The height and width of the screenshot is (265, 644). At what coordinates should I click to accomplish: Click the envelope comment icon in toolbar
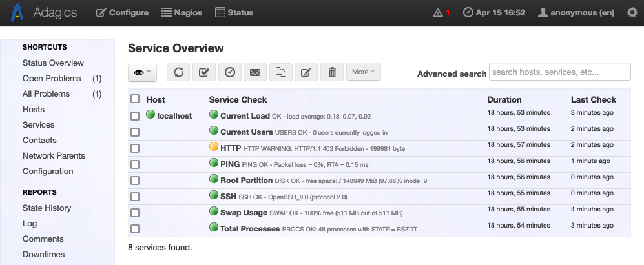coord(255,72)
